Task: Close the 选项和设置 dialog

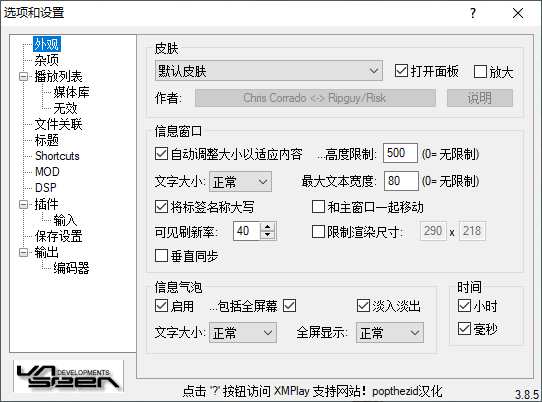Action: [518, 13]
